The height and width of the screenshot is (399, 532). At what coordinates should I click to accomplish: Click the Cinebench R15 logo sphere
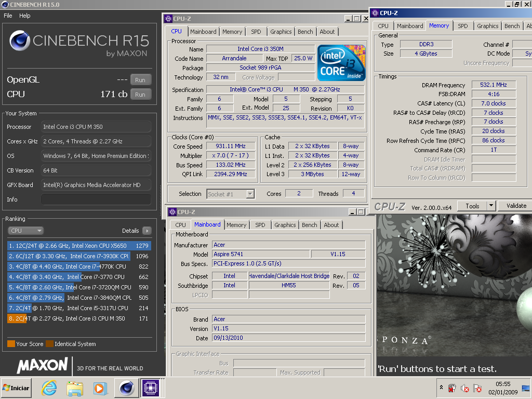coord(20,41)
